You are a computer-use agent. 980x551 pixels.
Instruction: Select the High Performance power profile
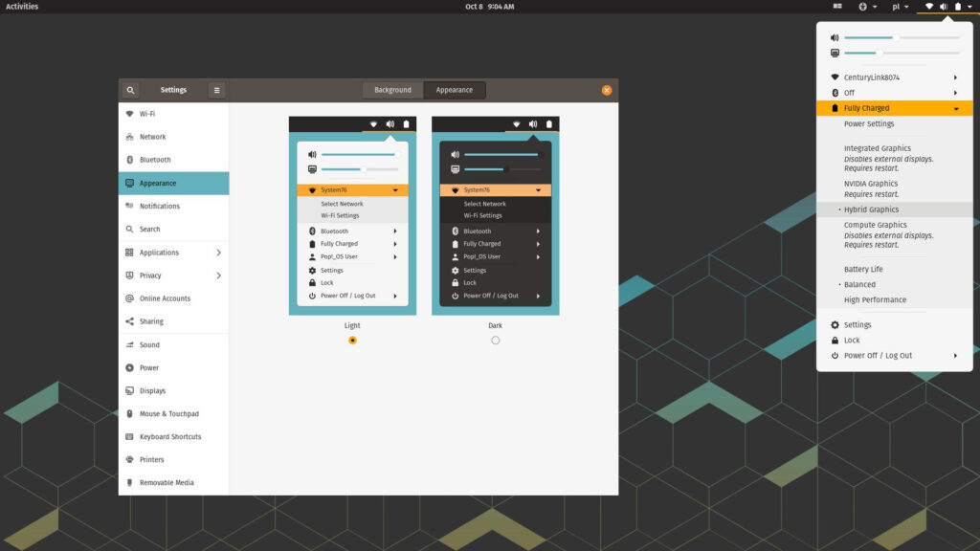(x=895, y=299)
